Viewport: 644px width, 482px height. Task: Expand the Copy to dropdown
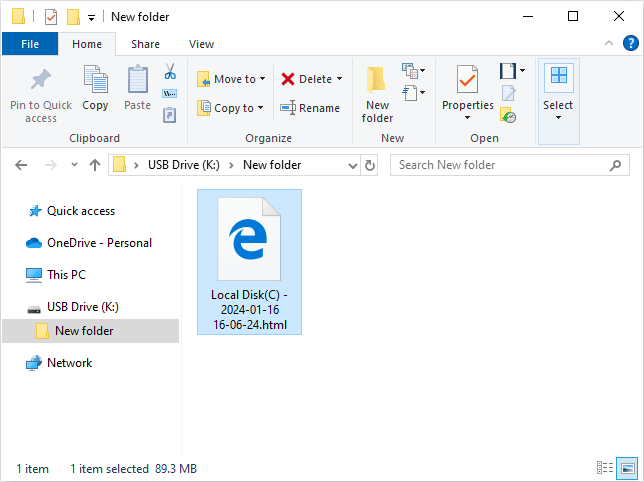tap(261, 108)
